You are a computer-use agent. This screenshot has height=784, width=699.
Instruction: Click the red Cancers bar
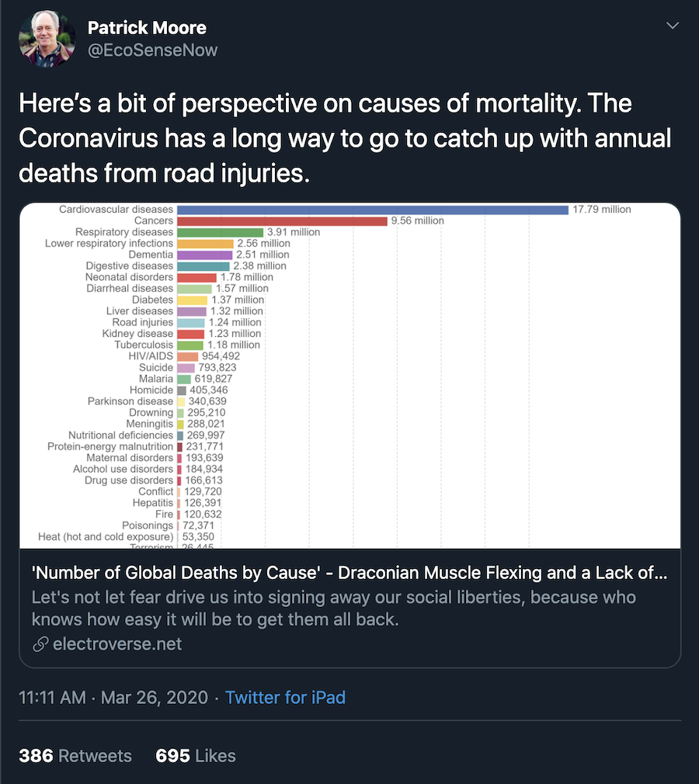282,221
